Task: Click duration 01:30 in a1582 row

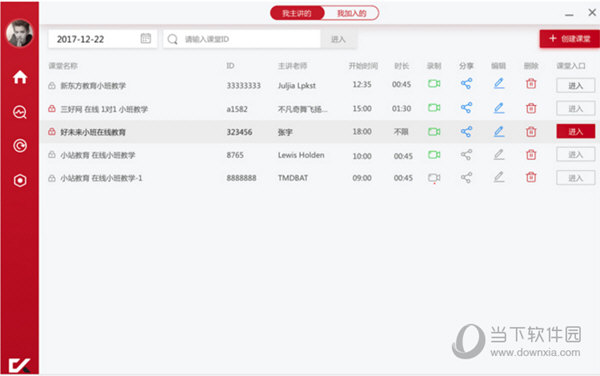Action: pyautogui.click(x=401, y=109)
